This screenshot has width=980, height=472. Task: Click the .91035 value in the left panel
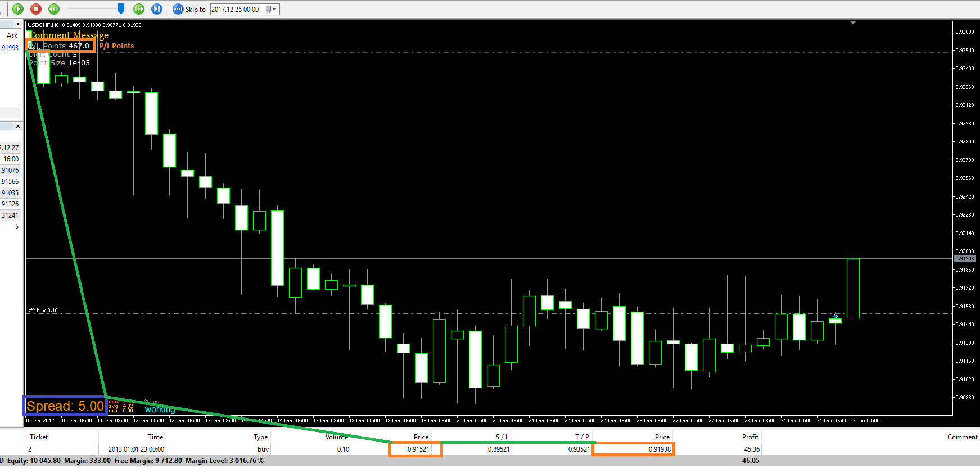pyautogui.click(x=10, y=193)
